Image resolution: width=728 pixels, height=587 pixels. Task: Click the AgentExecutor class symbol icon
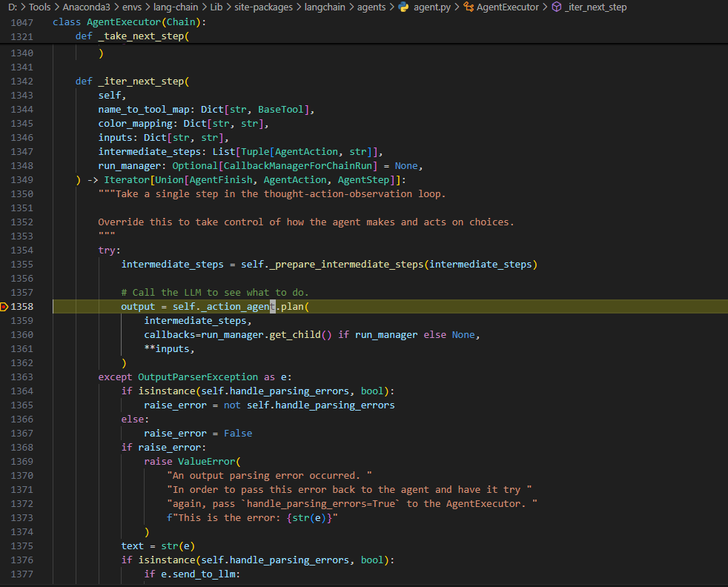tap(469, 7)
